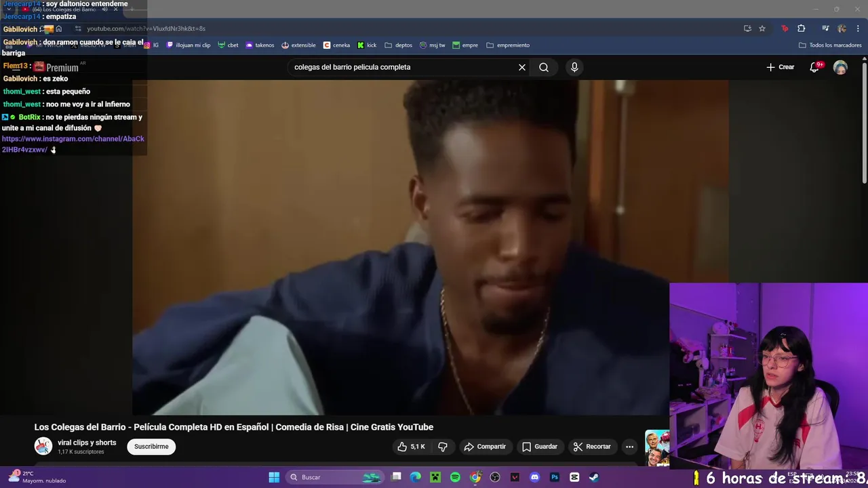Open the Minecraft creeper icon in taskbar
This screenshot has height=488, width=868.
pyautogui.click(x=435, y=477)
